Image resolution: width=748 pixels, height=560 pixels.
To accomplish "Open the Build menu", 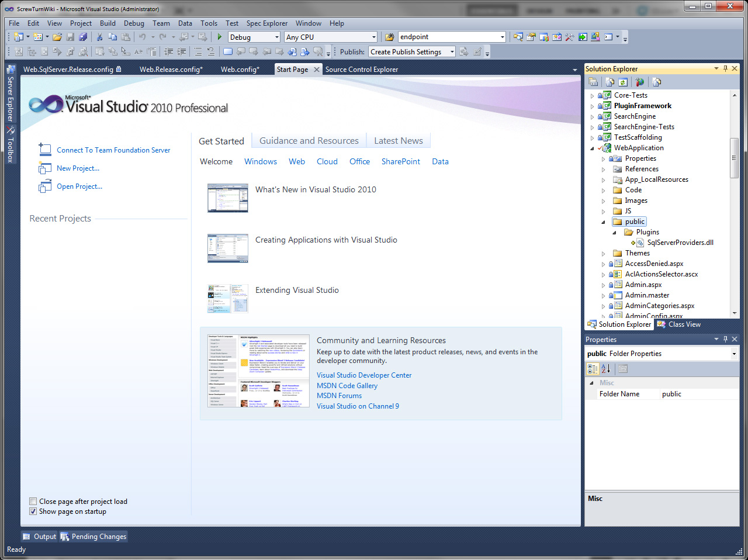I will tap(108, 23).
